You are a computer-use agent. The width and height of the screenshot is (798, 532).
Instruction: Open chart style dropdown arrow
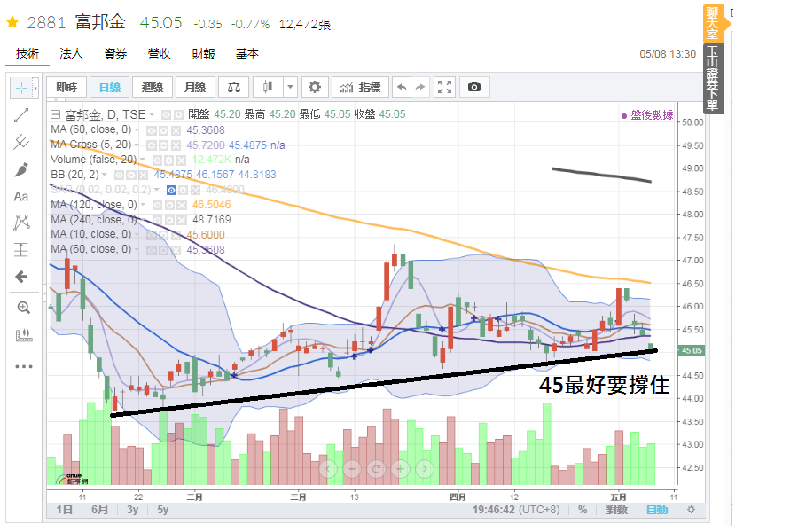pyautogui.click(x=290, y=87)
